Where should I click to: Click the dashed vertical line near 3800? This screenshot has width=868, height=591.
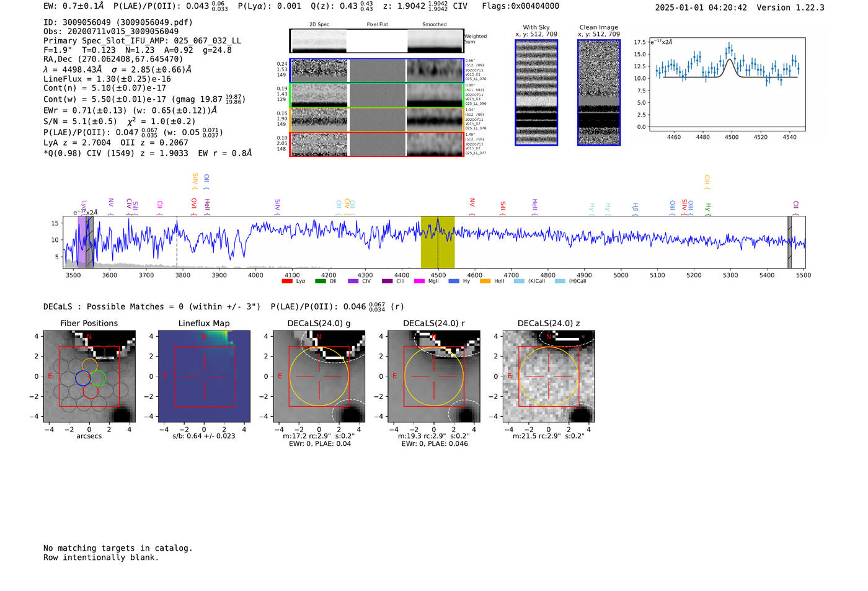(177, 242)
